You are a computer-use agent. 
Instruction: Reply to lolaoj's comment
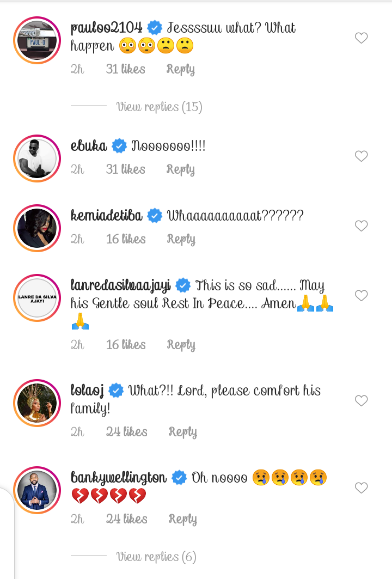point(182,432)
